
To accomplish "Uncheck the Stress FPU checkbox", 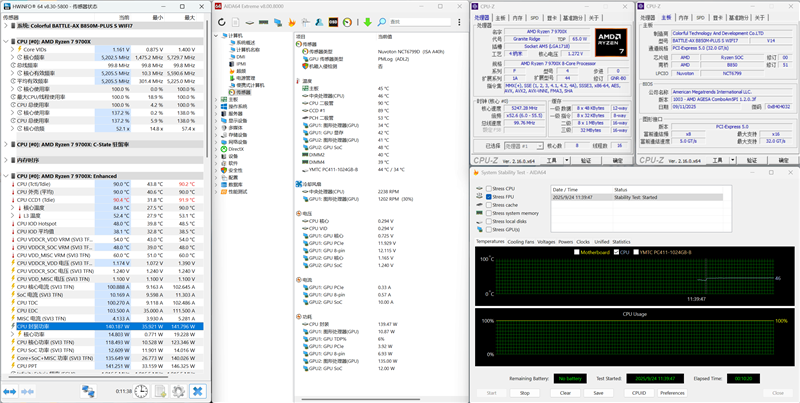I will pos(489,197).
